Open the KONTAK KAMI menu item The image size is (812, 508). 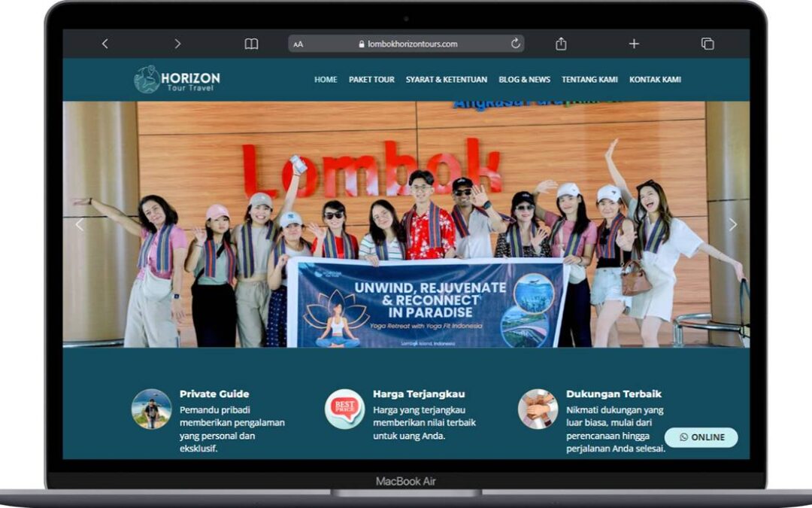655,79
